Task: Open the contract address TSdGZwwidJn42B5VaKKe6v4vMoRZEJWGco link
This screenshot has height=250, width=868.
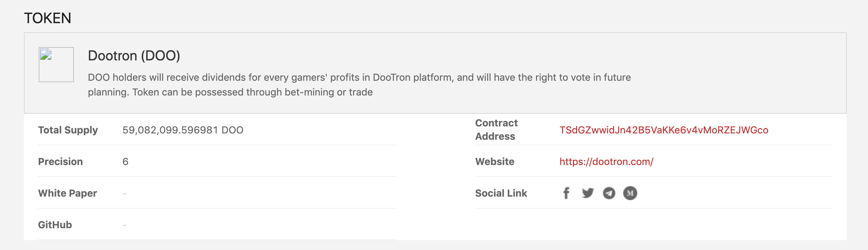Action: [664, 130]
